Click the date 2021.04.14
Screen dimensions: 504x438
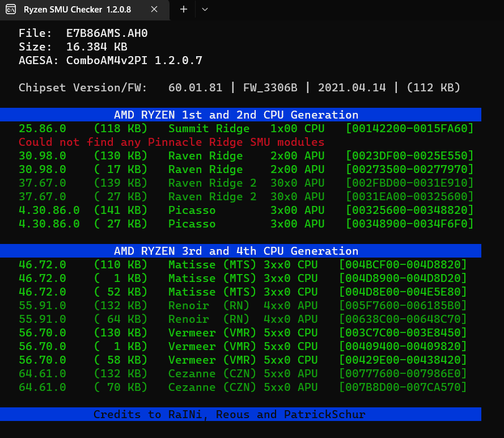tap(351, 87)
